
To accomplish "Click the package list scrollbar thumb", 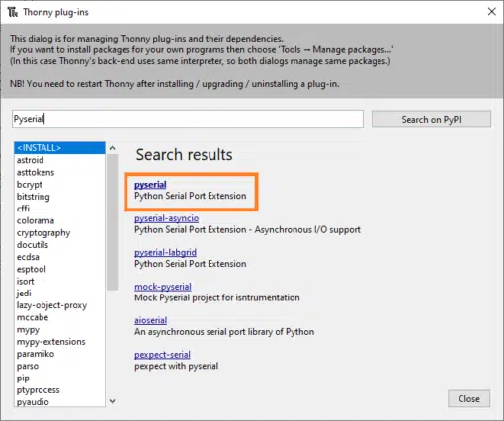I will [x=113, y=222].
